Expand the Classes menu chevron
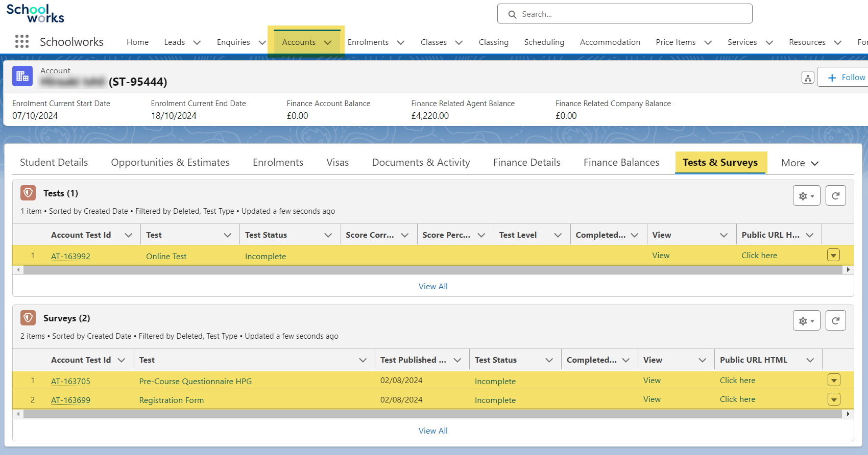Image resolution: width=868 pixels, height=455 pixels. (459, 42)
